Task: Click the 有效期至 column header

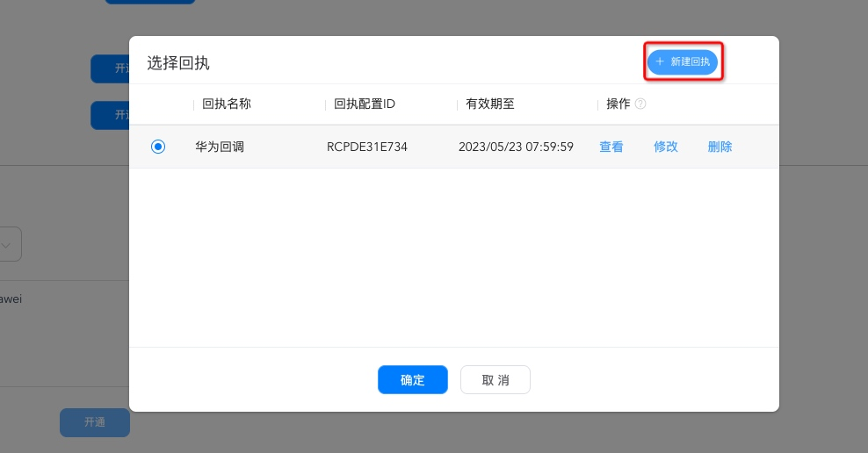Action: (x=490, y=104)
